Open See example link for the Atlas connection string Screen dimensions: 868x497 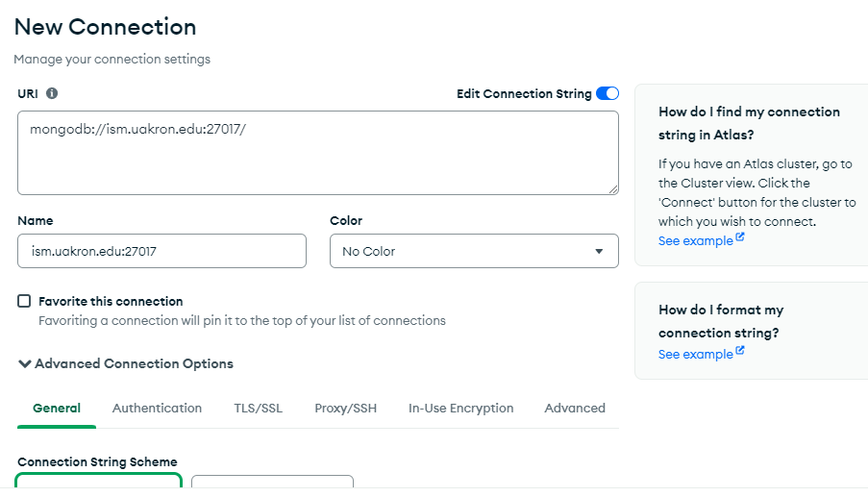click(695, 240)
